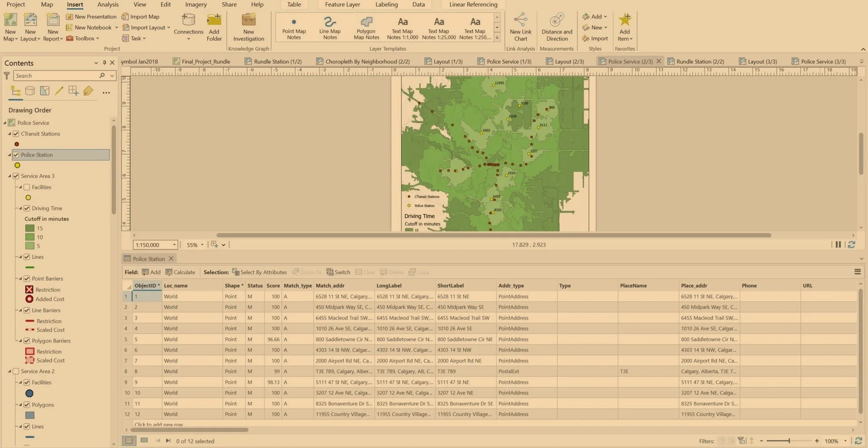Click the Point Map Notes layer template

click(294, 27)
